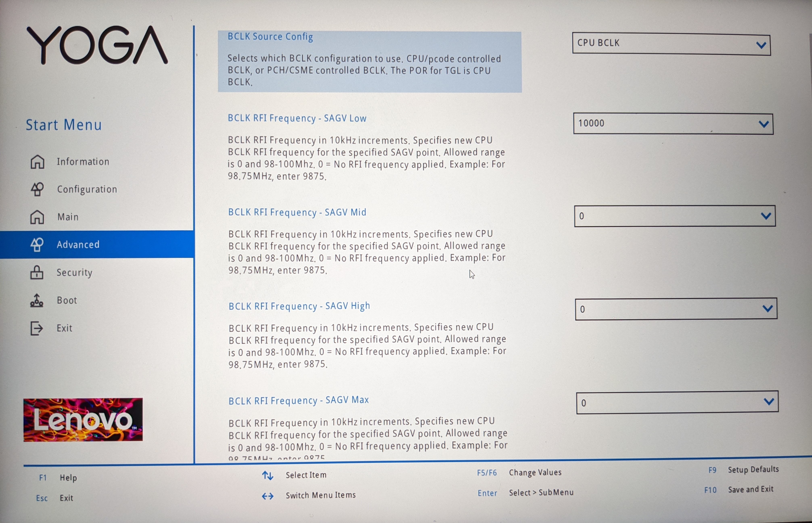
Task: Select BCLK RFI Frequency - SAGV Low label
Action: point(297,118)
